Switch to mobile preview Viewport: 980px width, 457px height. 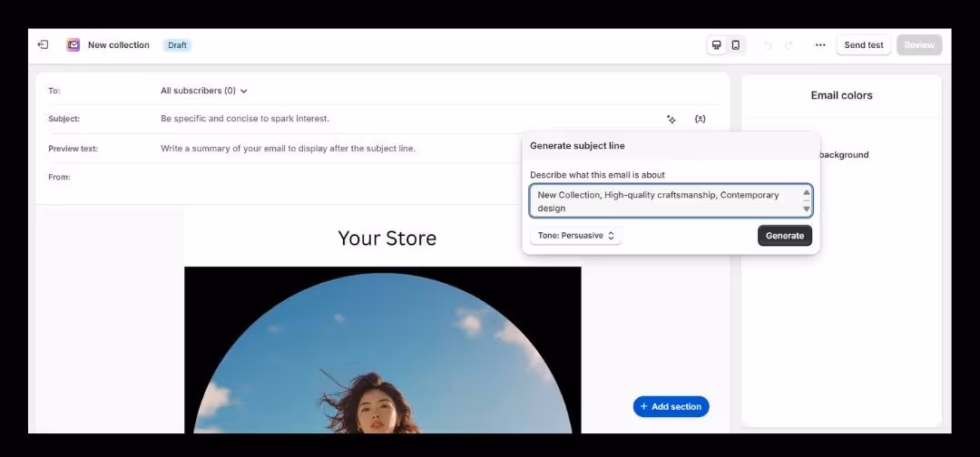pyautogui.click(x=736, y=45)
